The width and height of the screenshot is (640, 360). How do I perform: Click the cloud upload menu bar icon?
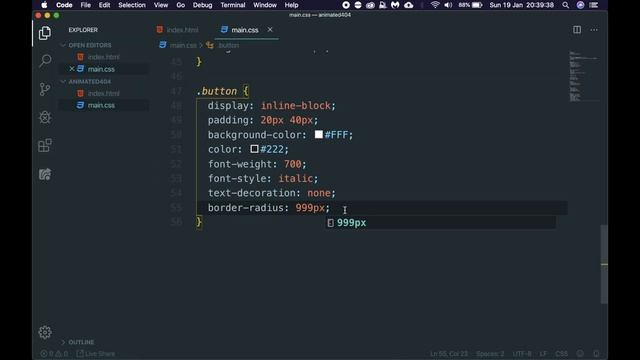pos(409,5)
